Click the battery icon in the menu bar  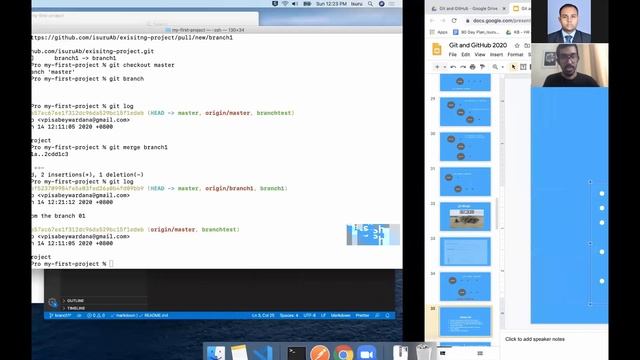307,4
